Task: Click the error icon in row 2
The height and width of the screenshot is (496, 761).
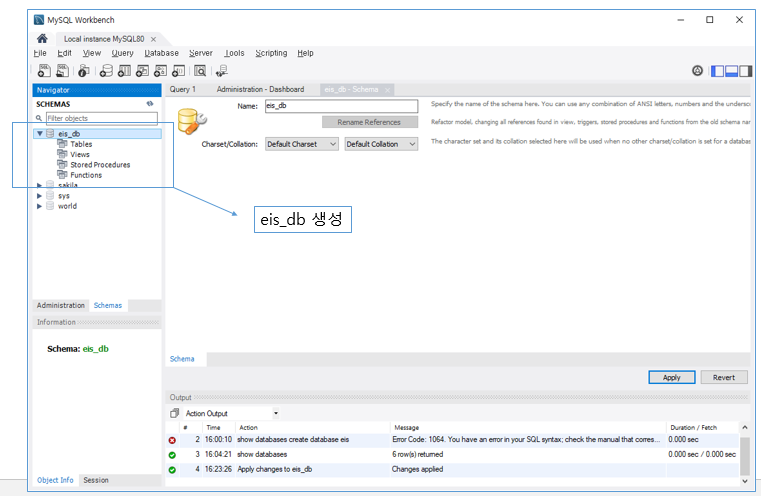Action: pyautogui.click(x=172, y=440)
